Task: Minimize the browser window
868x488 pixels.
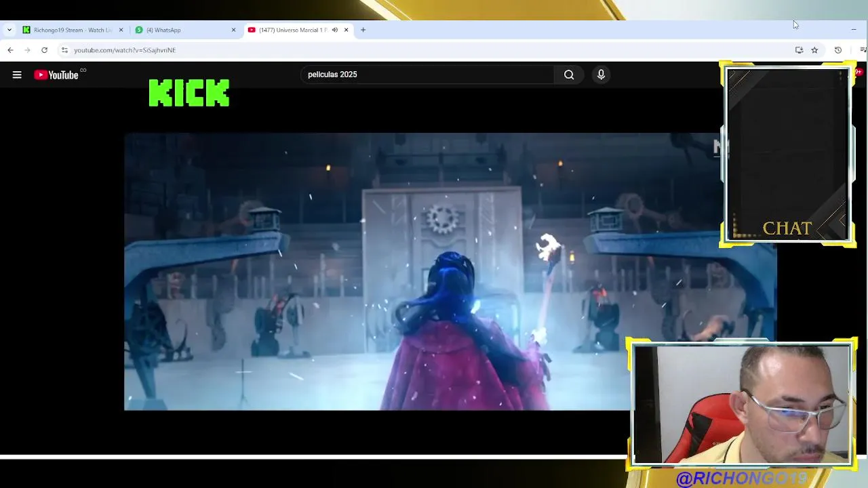Action: click(854, 30)
